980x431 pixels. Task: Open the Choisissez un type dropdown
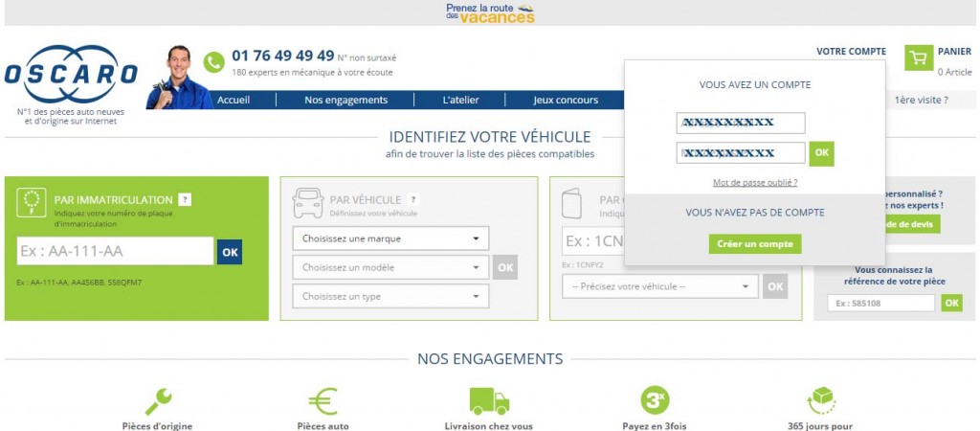tap(390, 297)
